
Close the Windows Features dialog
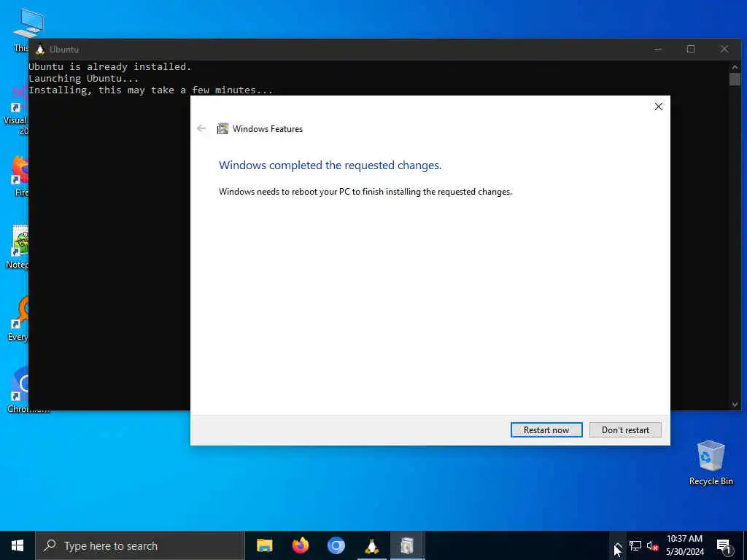pyautogui.click(x=659, y=106)
